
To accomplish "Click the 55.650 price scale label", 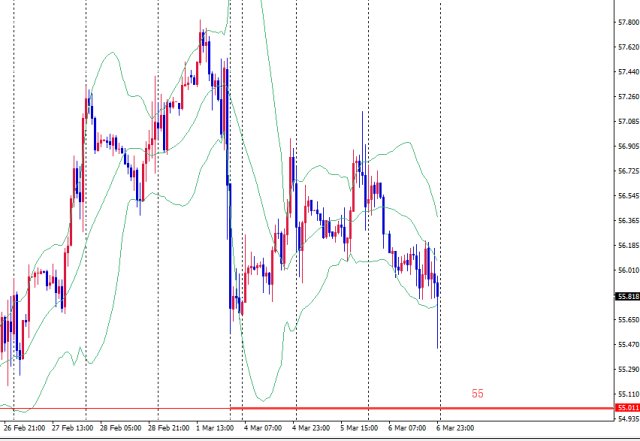I will point(629,320).
